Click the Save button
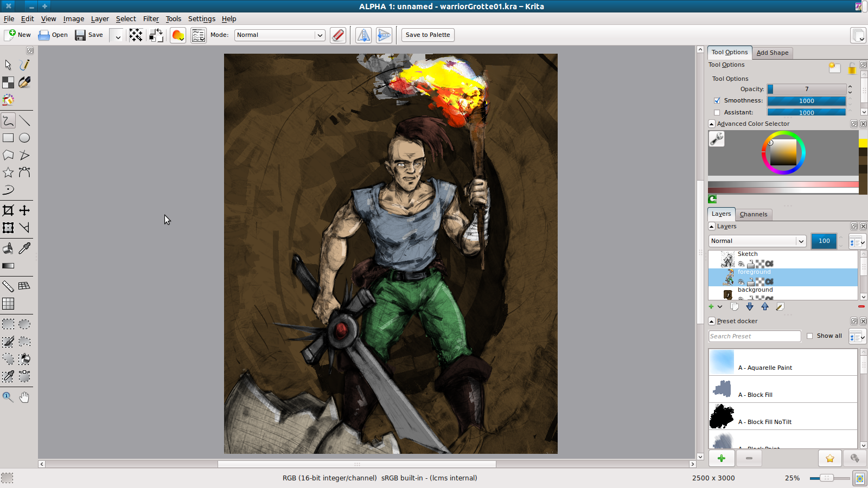Image resolution: width=868 pixels, height=488 pixels. (89, 35)
